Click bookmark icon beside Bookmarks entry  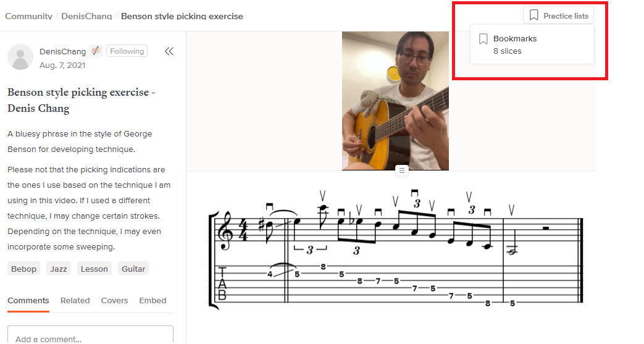pos(483,39)
